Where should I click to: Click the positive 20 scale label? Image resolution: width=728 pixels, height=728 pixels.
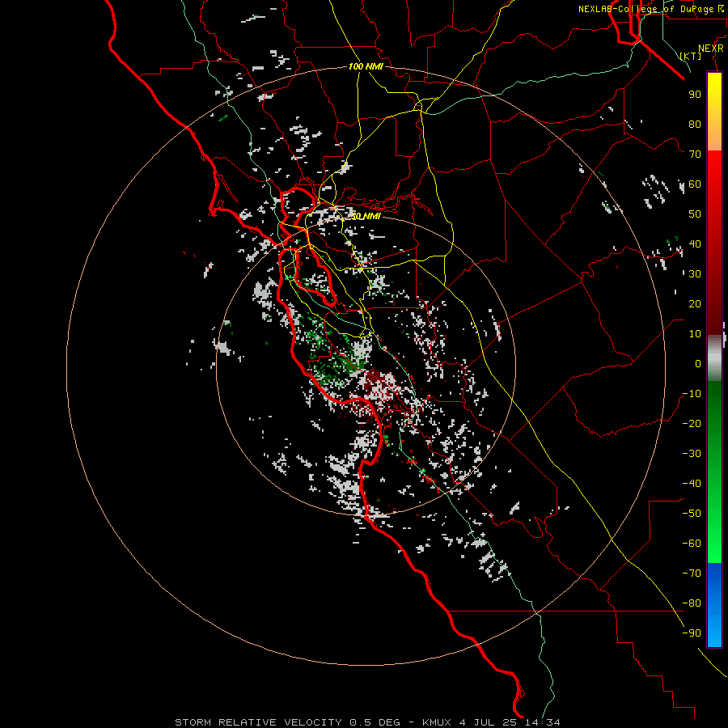[695, 303]
